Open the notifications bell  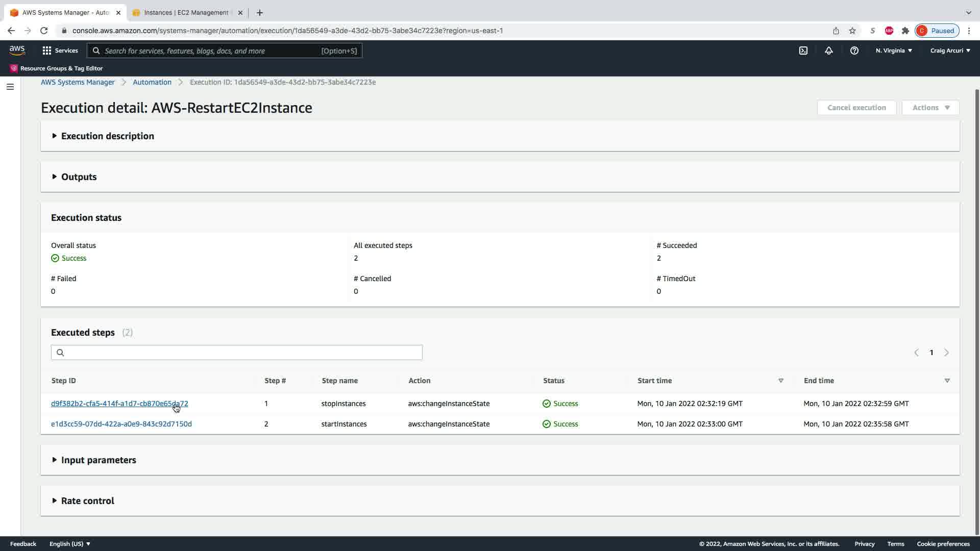829,51
